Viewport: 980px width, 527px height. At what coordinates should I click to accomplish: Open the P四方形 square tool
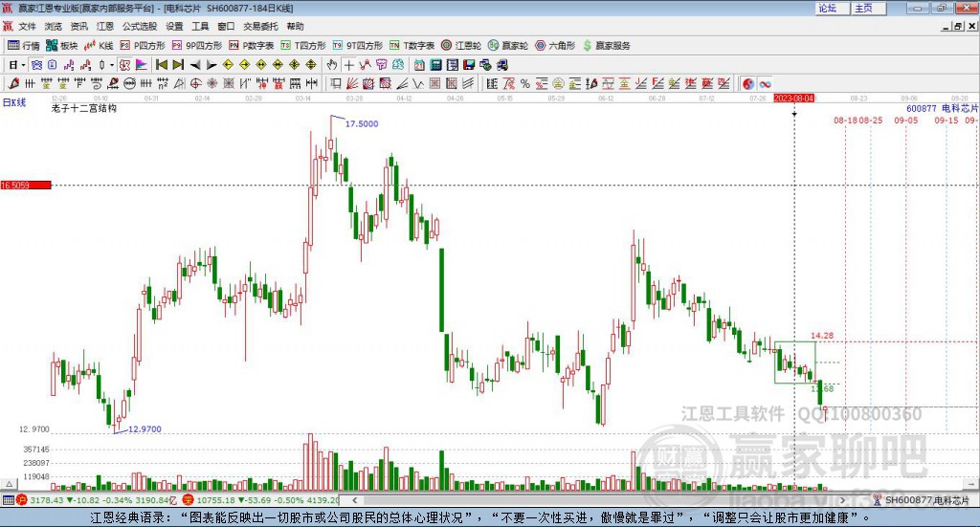click(x=143, y=46)
